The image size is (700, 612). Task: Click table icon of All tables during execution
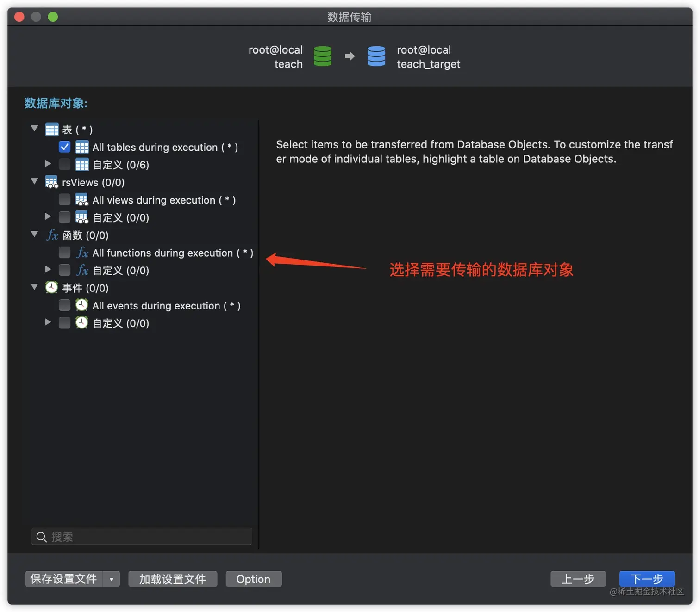[x=82, y=147]
